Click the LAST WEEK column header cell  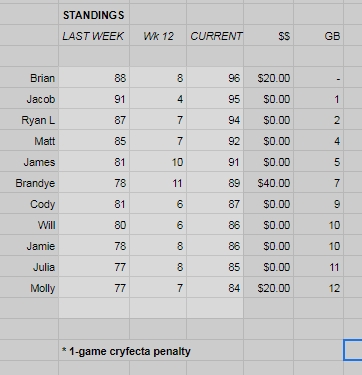[94, 35]
